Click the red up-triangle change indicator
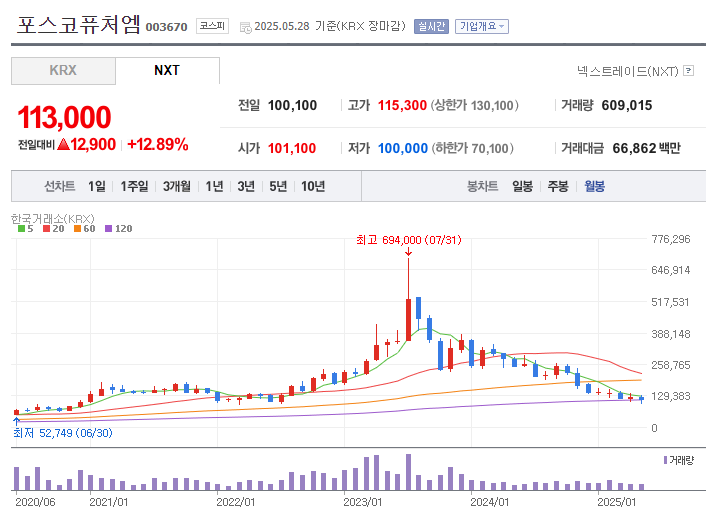 tap(63, 144)
